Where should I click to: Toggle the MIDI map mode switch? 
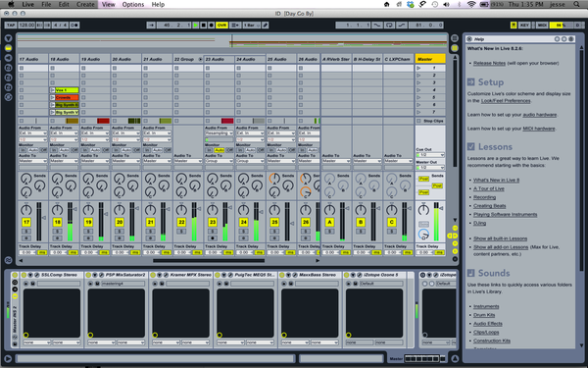pyautogui.click(x=542, y=26)
